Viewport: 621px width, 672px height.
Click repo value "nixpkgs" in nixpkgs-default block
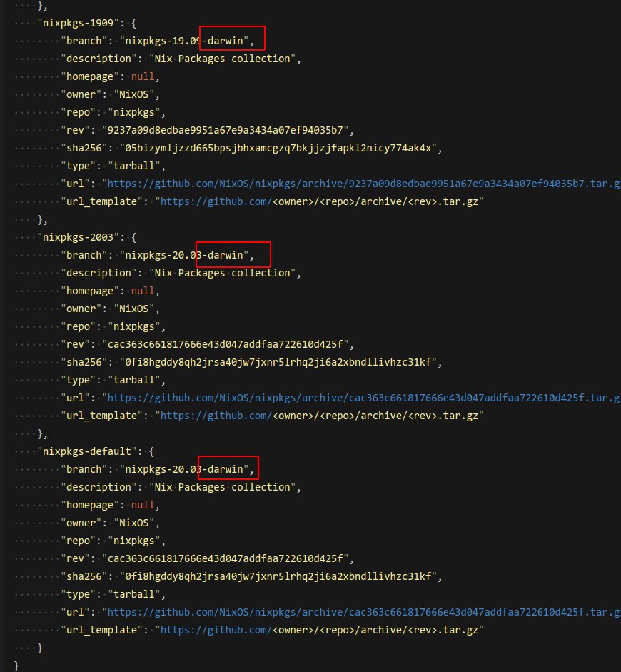point(134,541)
